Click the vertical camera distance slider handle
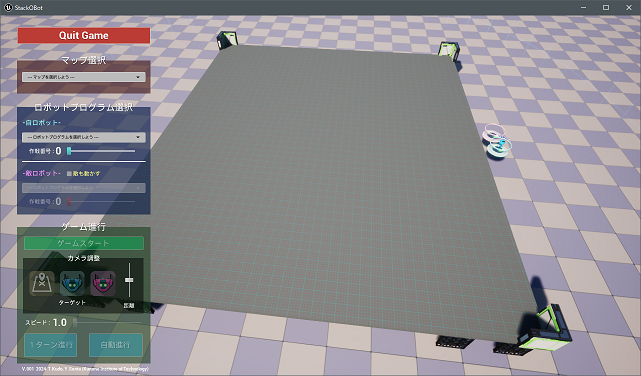 coord(129,280)
